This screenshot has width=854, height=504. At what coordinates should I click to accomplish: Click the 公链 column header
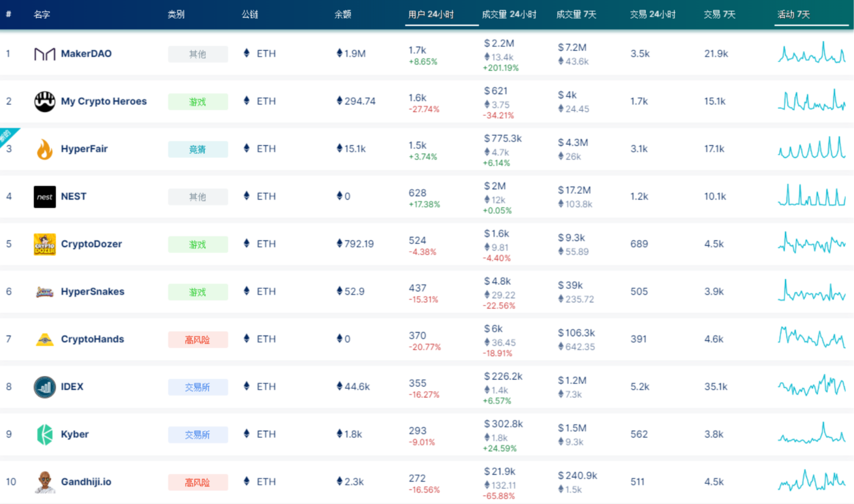click(250, 14)
